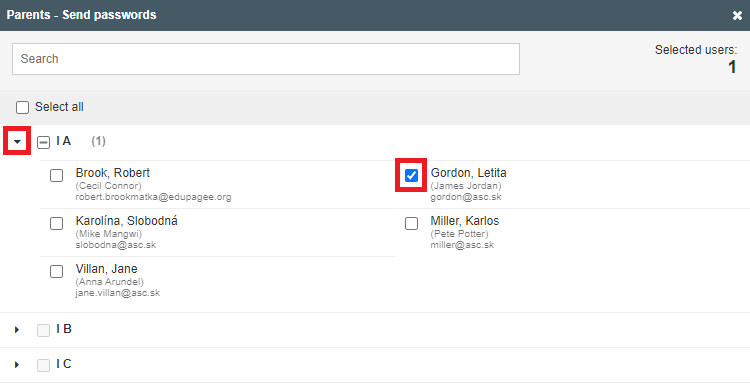
Task: Click email robert.brookmatka@edupagee.org
Action: [153, 197]
